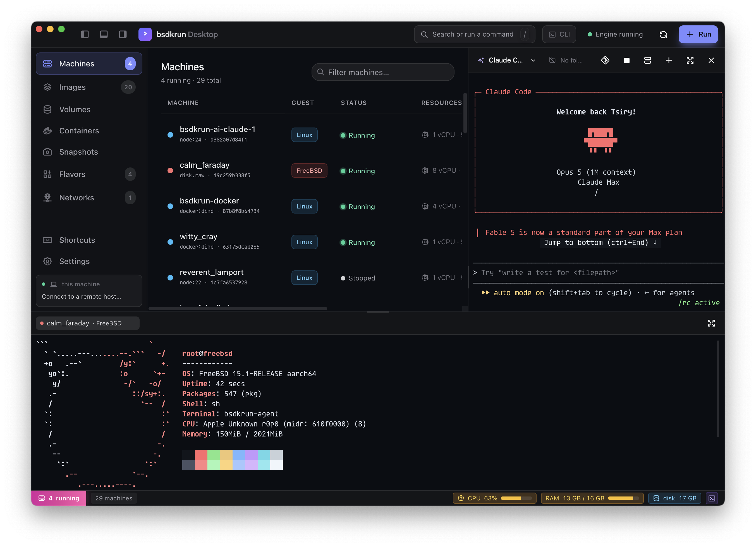This screenshot has width=756, height=547.
Task: Select the calm_faraday FreeBSD terminal tab
Action: (x=87, y=323)
